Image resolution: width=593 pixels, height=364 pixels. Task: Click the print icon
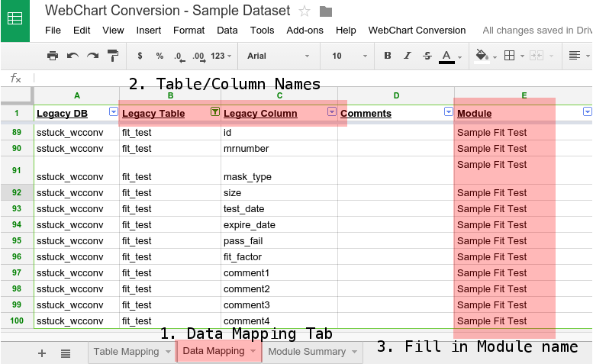coord(53,56)
